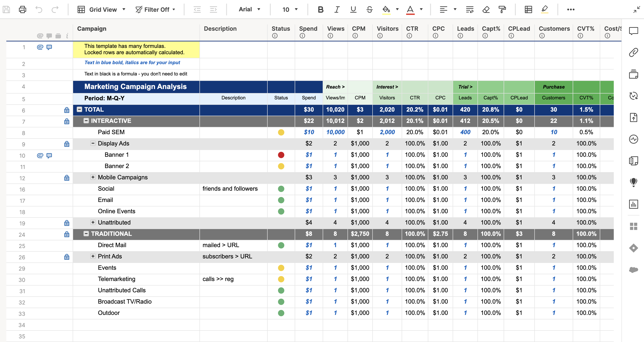Select the Paid SEM spend cell
Screen dimensions: 644x342
click(x=309, y=132)
